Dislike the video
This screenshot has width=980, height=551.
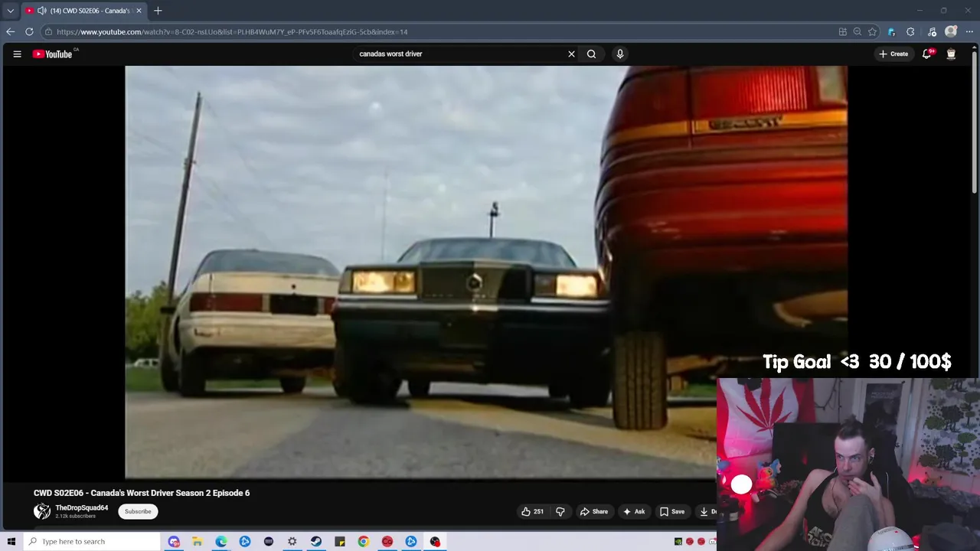tap(560, 511)
